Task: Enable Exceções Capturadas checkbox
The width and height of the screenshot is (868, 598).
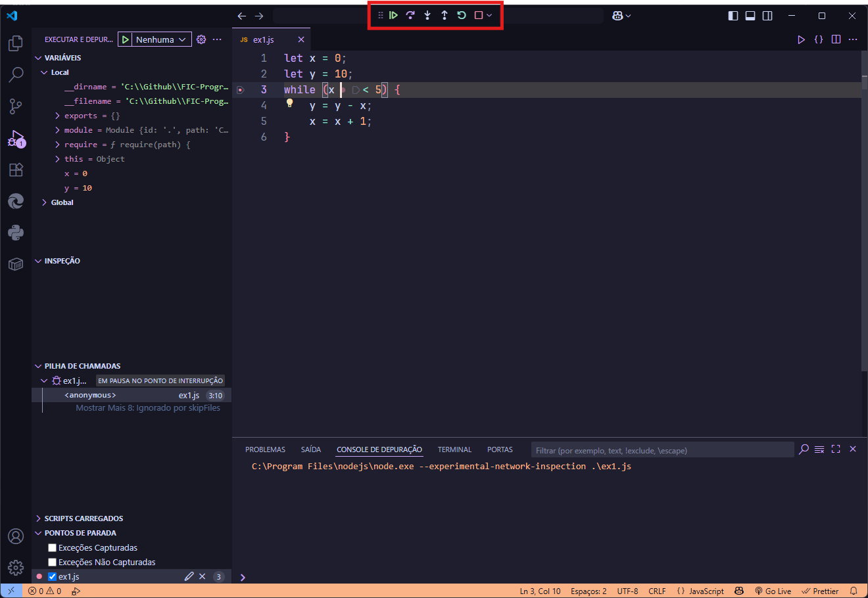Action: click(53, 548)
